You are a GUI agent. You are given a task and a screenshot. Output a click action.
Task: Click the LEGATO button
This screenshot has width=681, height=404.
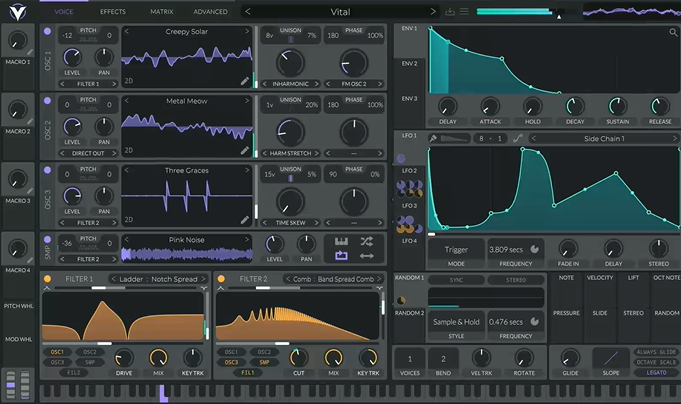(655, 372)
